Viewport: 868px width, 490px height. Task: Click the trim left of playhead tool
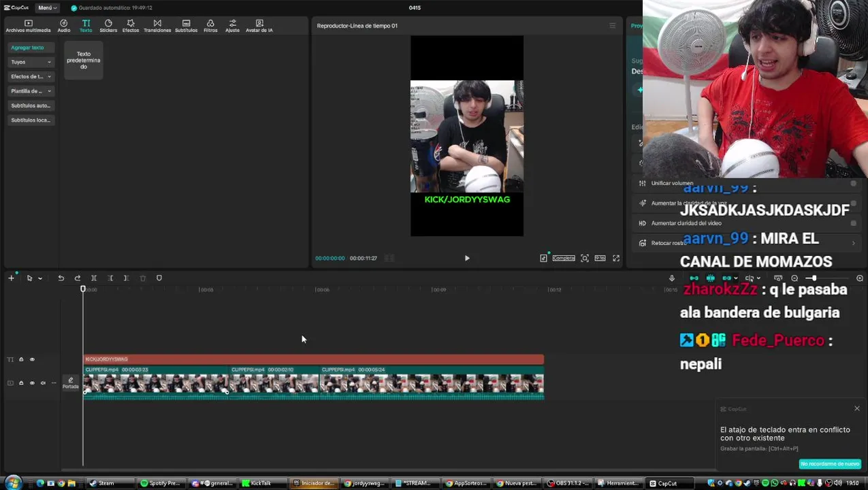[x=110, y=278]
